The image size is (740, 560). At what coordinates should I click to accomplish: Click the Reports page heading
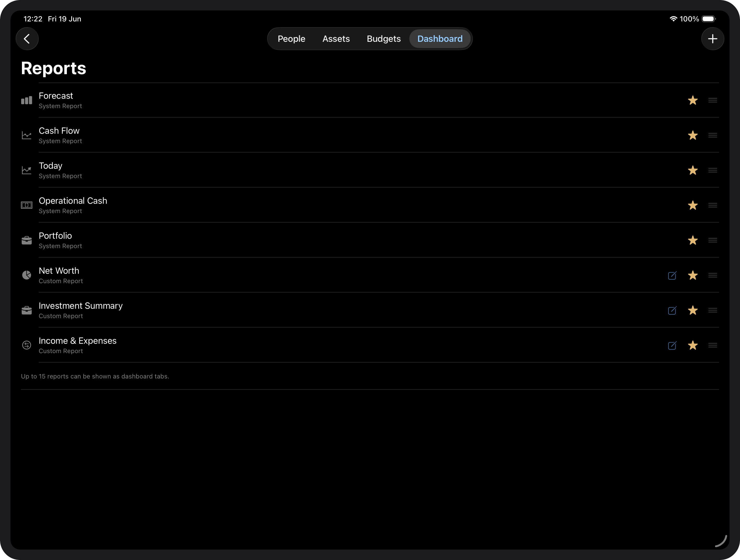point(54,68)
